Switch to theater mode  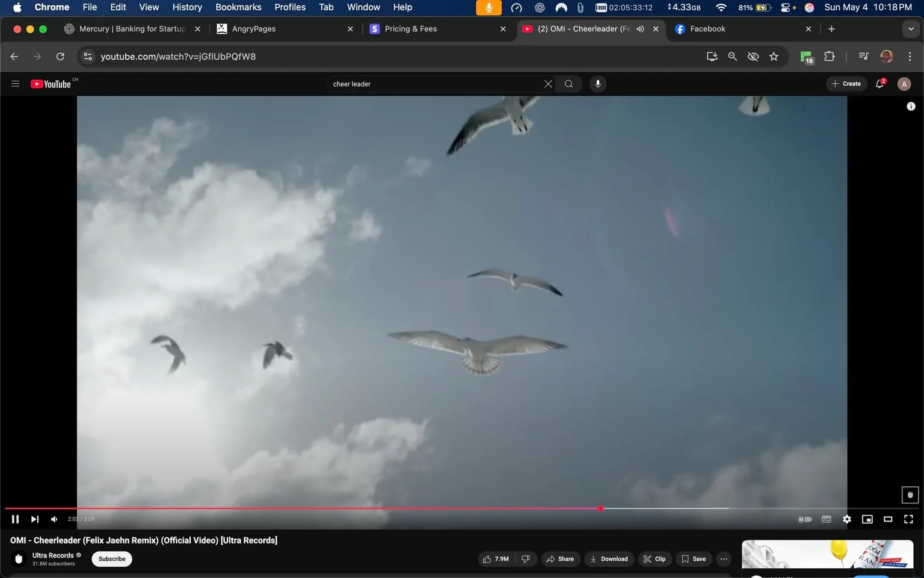click(x=888, y=519)
